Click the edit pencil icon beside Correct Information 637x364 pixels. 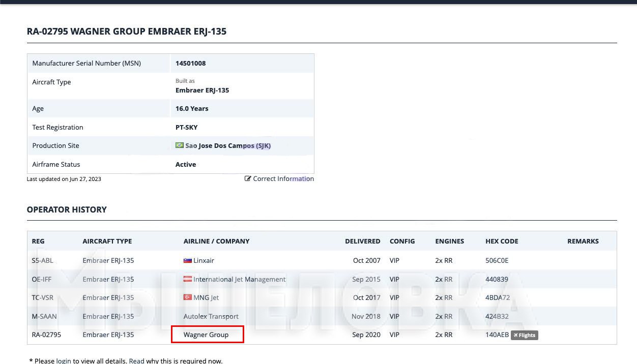(x=248, y=179)
